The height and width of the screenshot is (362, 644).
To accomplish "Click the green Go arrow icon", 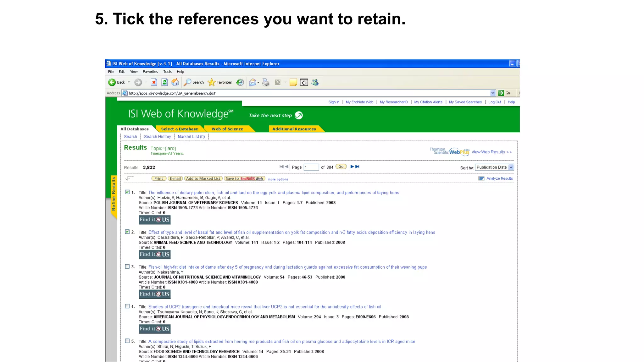I will point(501,93).
